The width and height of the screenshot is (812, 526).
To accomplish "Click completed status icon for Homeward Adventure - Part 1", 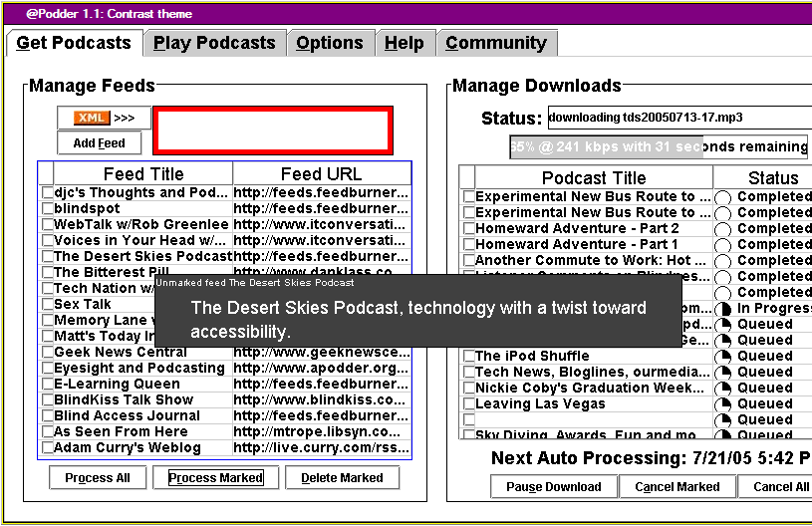I will pyautogui.click(x=723, y=245).
